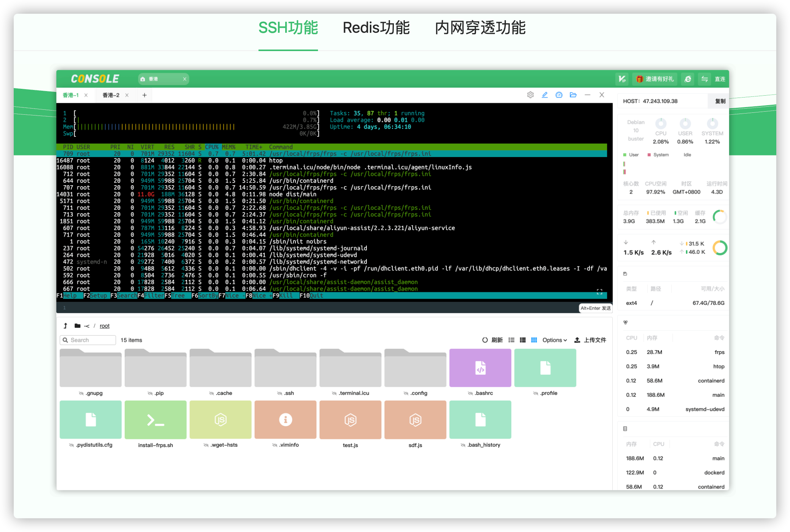Image resolution: width=790 pixels, height=532 pixels.
Task: Enable grid view for files
Action: [x=534, y=340]
